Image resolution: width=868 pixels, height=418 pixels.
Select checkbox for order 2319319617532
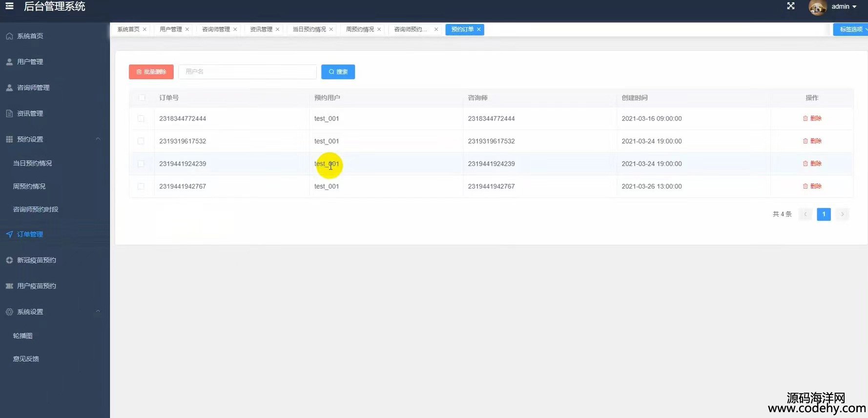point(141,141)
